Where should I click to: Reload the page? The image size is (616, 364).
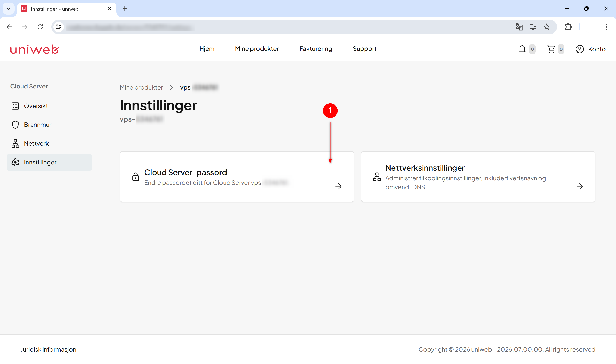coord(40,27)
